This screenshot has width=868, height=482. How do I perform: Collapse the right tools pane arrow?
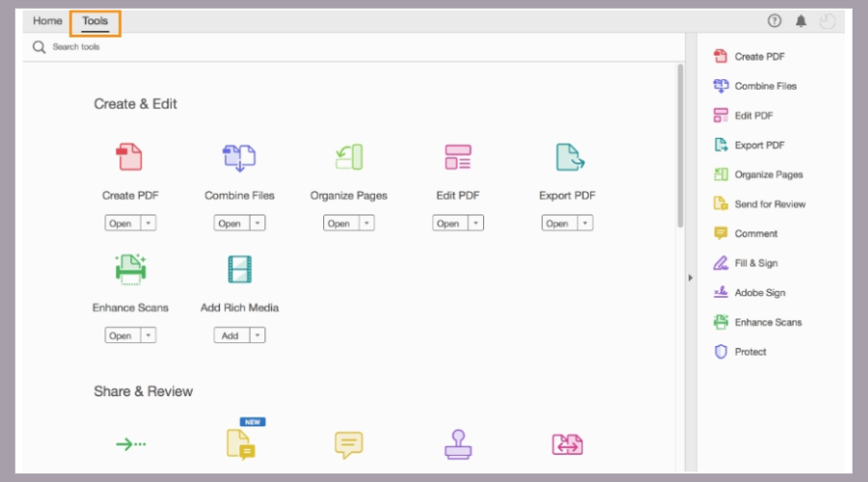691,278
